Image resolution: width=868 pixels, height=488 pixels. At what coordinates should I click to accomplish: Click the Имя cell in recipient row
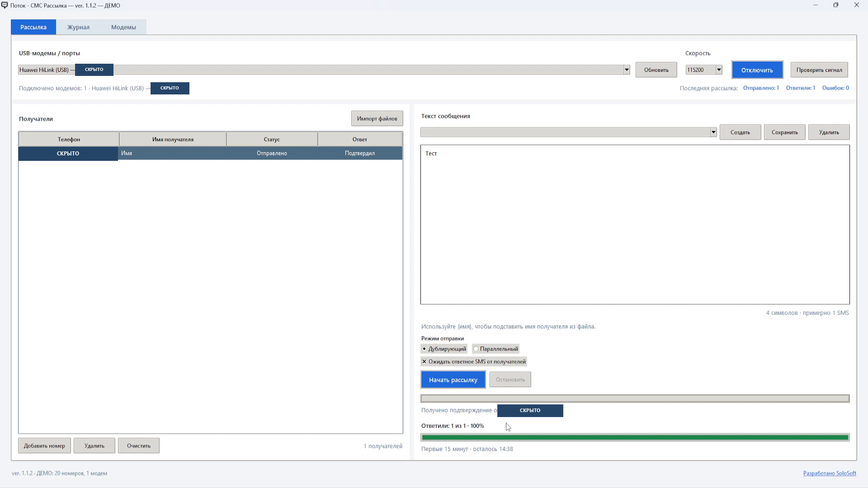tap(172, 153)
